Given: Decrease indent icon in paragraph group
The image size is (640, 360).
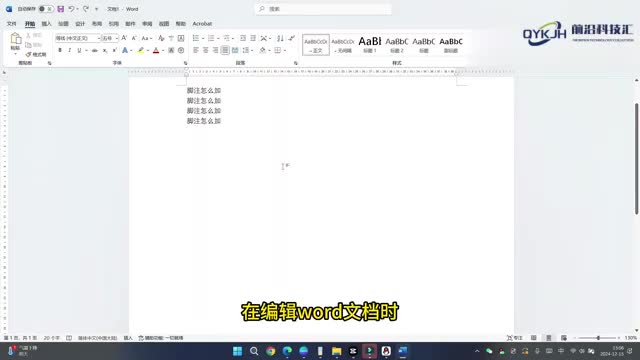Looking at the screenshot, I should pyautogui.click(x=243, y=38).
